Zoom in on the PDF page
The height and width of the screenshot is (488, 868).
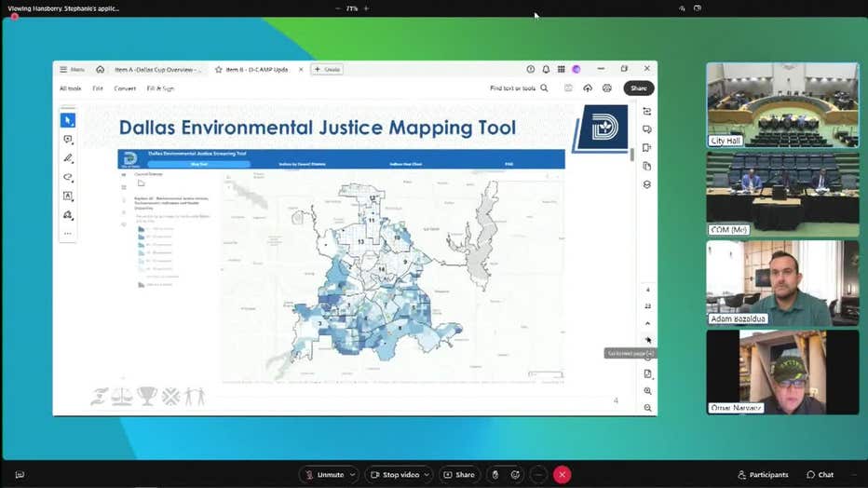click(x=647, y=390)
